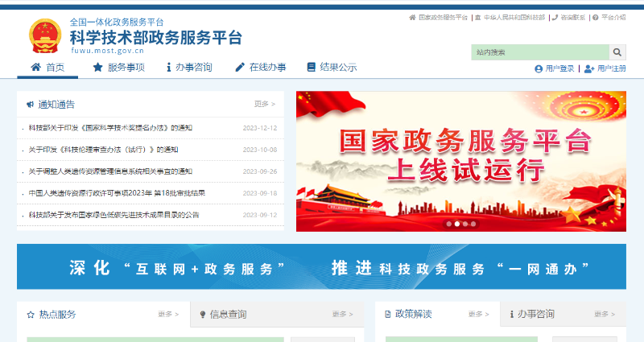Go to 办事咨询 in the navigation bar
The image size is (644, 342).
(x=188, y=68)
